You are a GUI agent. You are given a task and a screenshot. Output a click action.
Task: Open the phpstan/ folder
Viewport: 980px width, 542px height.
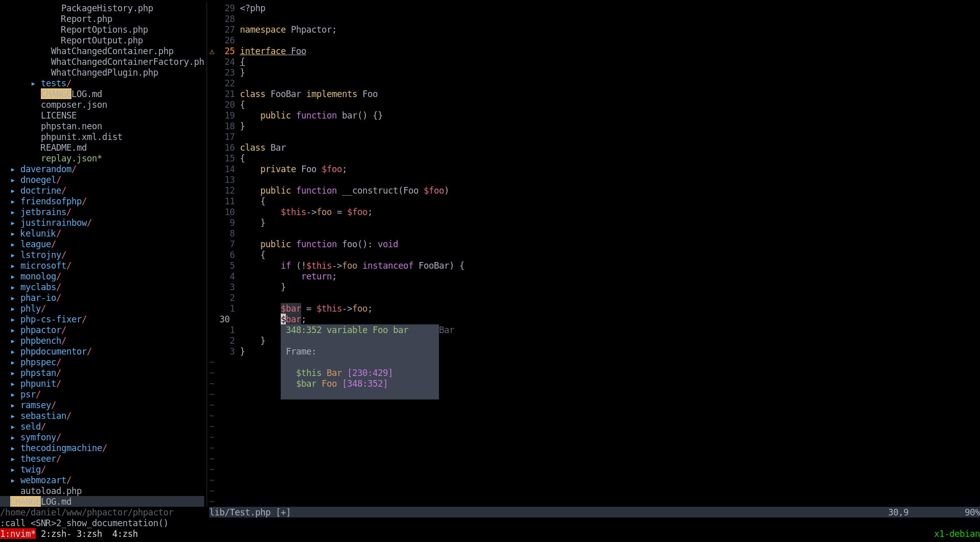tap(41, 373)
